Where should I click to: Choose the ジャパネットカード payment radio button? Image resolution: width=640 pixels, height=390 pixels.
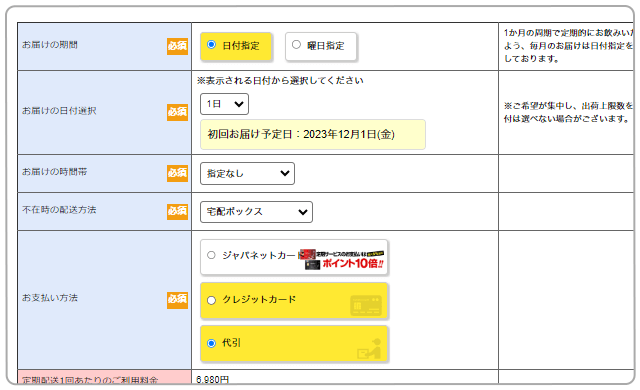click(211, 255)
